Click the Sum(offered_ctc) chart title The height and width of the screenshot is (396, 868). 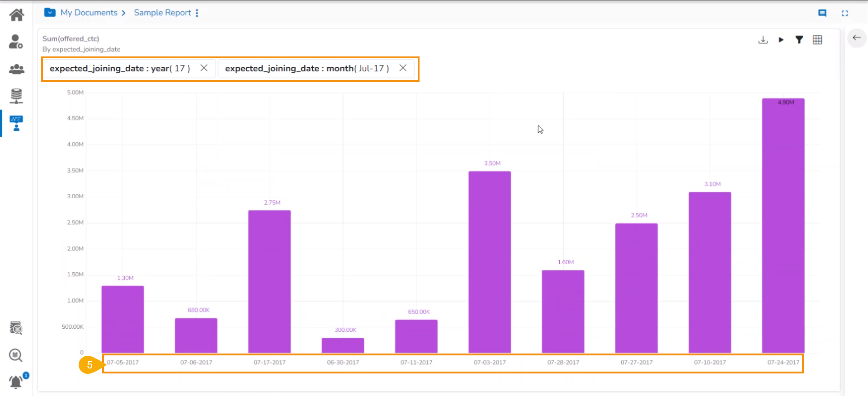click(x=71, y=39)
